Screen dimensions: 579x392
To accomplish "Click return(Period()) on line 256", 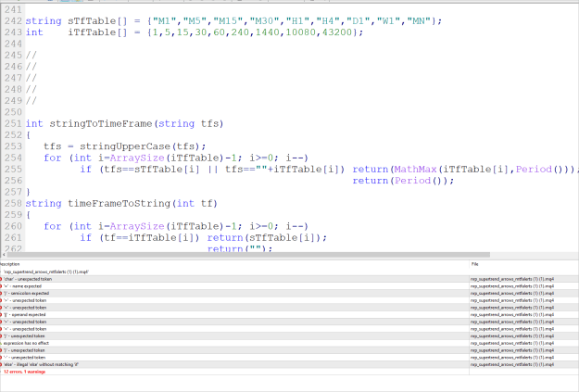I will pos(403,181).
